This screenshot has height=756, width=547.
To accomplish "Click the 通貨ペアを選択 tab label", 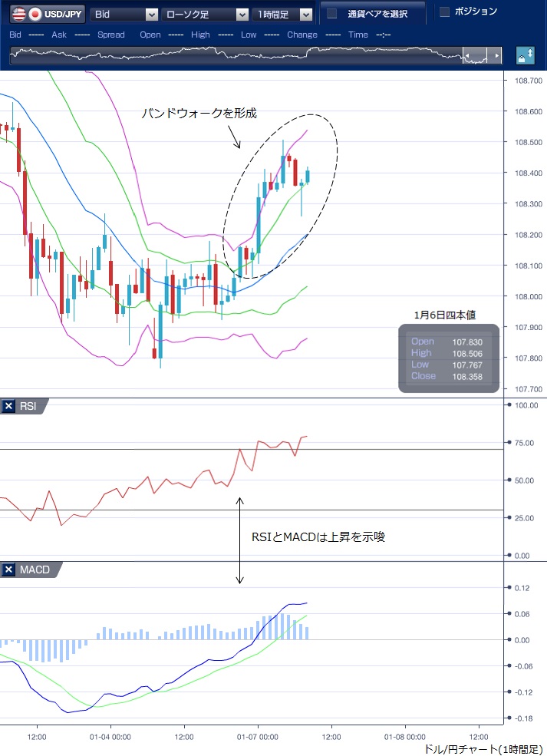I will point(377,14).
